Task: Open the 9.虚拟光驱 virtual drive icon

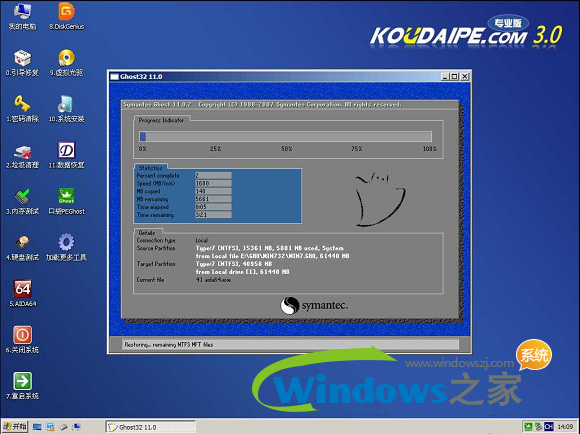Action: (67, 63)
